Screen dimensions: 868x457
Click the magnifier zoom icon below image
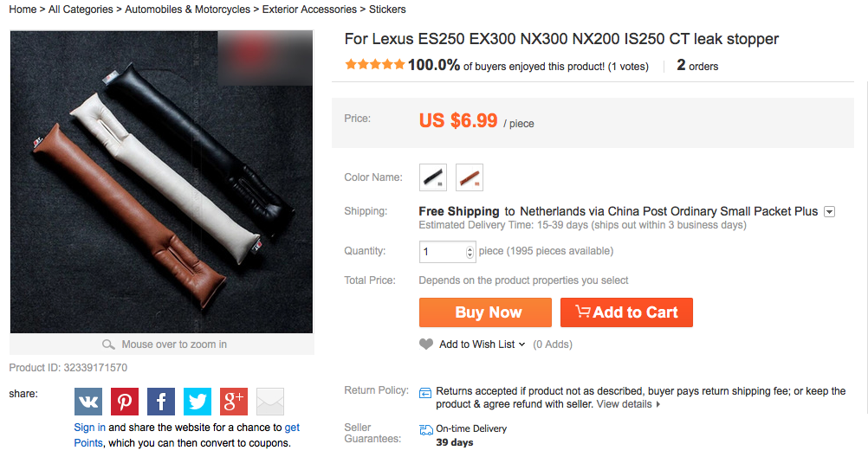pos(108,344)
